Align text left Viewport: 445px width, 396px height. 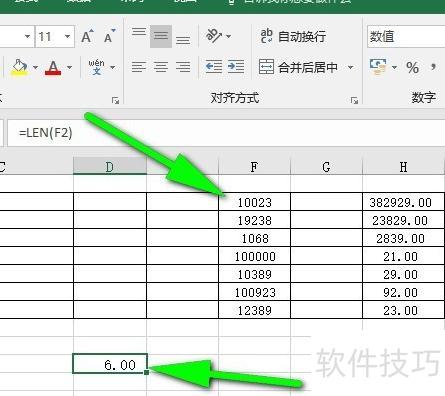click(x=139, y=67)
